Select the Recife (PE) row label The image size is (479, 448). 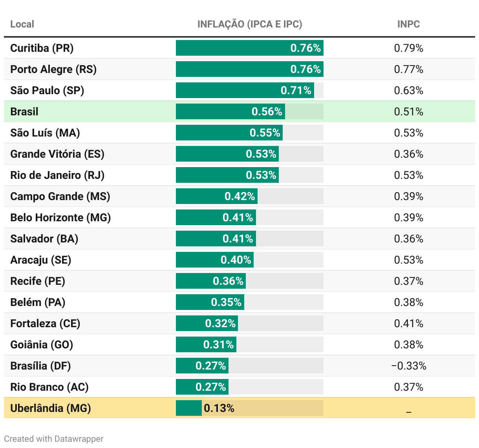point(38,281)
